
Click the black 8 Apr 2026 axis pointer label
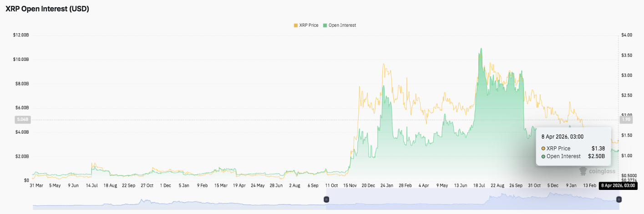coord(618,185)
